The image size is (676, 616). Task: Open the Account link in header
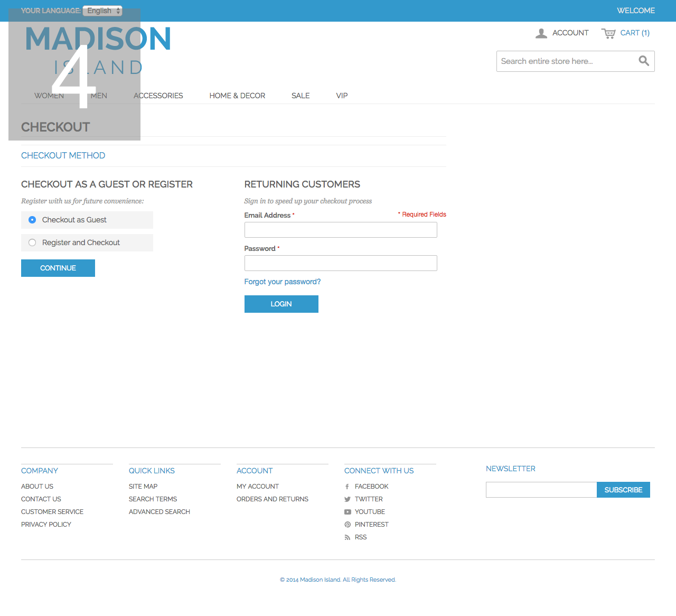coord(570,33)
